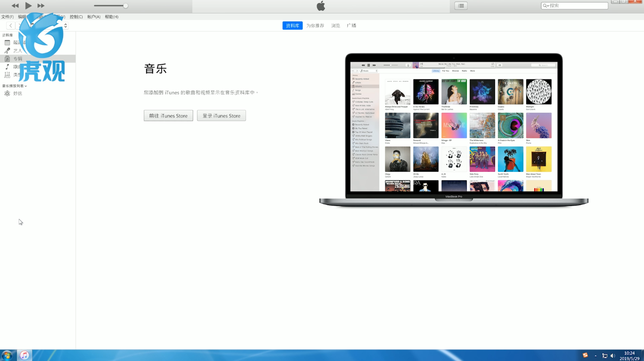This screenshot has width=644, height=361.
Task: Select the genres guitar icon
Action: 7,74
